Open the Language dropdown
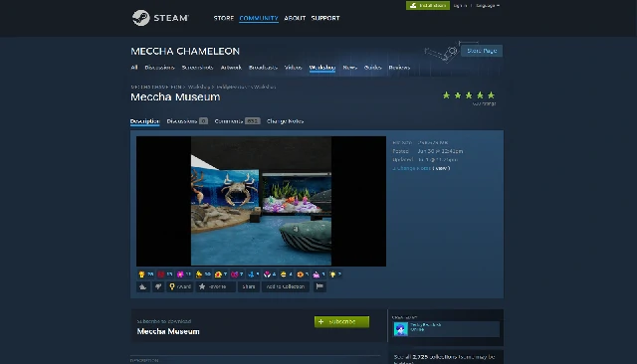Image resolution: width=637 pixels, height=364 pixels. point(488,6)
